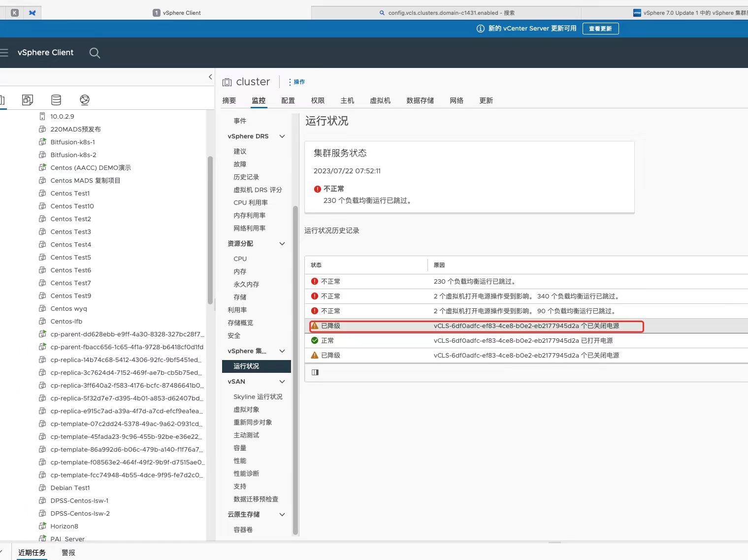Collapse the vSphere DRS section
The width and height of the screenshot is (748, 560).
point(282,136)
